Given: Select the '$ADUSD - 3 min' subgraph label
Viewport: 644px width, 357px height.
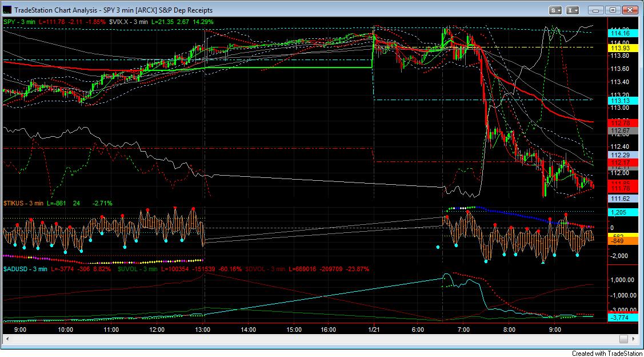Looking at the screenshot, I should tap(26, 268).
